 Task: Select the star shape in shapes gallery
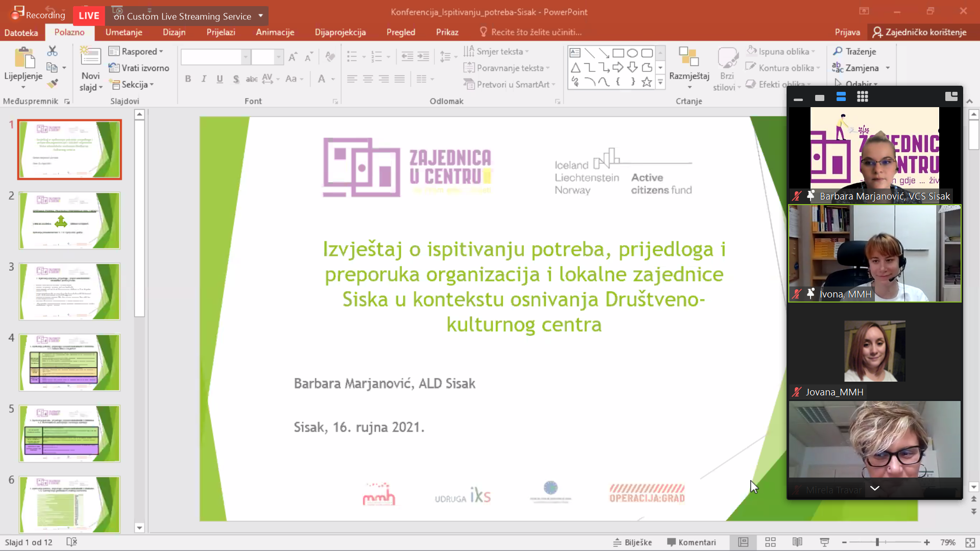647,82
